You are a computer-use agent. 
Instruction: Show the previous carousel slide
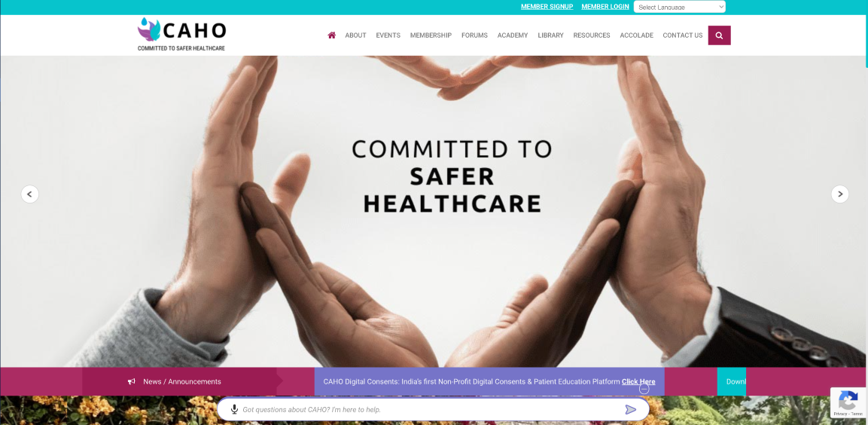pyautogui.click(x=30, y=194)
